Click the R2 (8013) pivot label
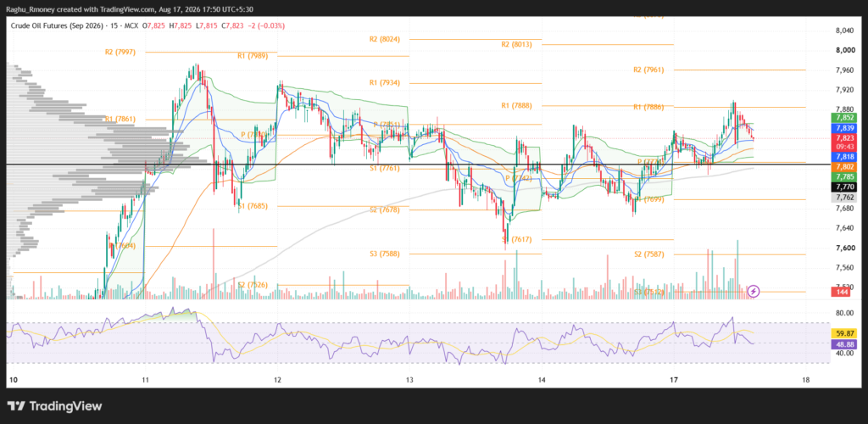Screen dimensions: 868x424 516,44
